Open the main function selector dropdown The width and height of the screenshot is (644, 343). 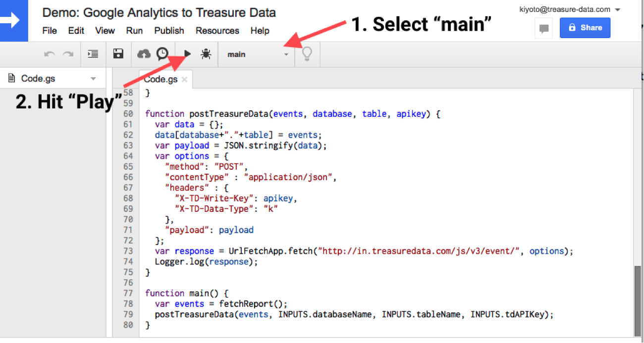pyautogui.click(x=258, y=54)
